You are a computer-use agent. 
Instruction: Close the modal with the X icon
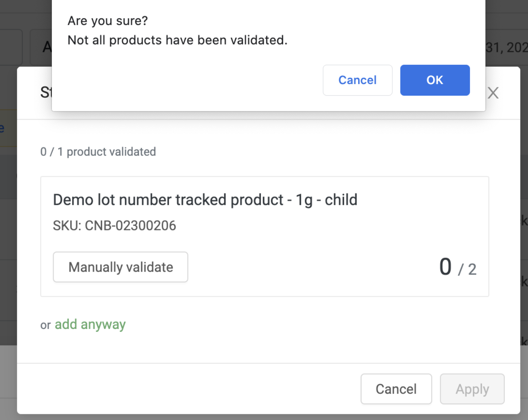[493, 93]
